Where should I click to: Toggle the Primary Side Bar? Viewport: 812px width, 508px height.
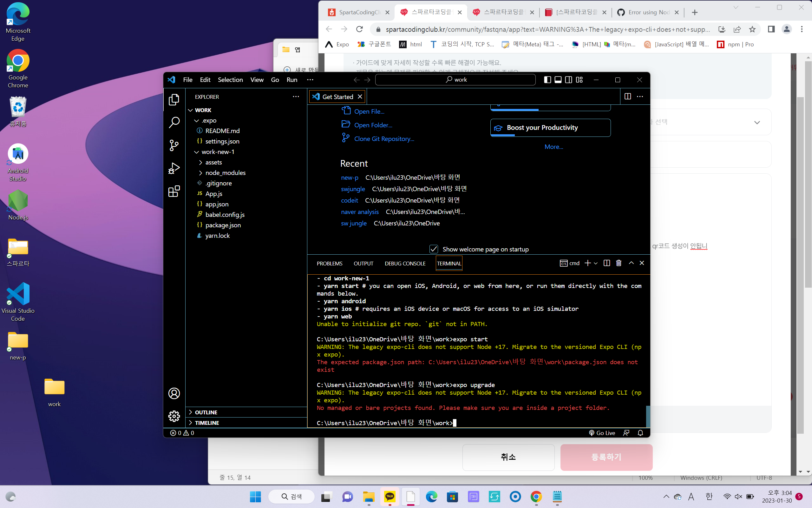pyautogui.click(x=547, y=80)
